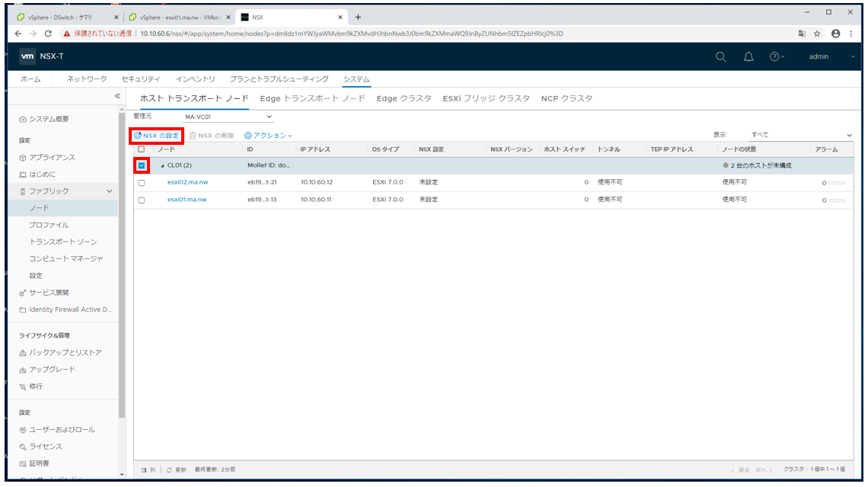Viewport: 868px width, 487px height.
Task: Open the admin user dropdown
Action: coord(831,56)
